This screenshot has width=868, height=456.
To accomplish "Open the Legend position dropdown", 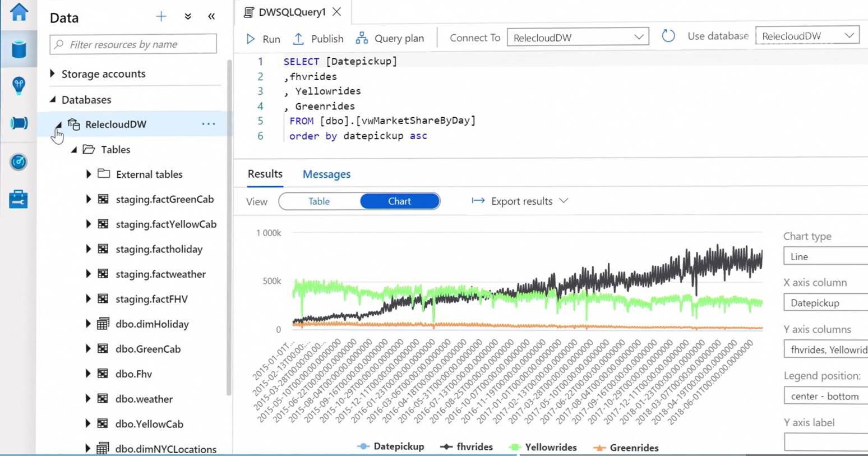I will pyautogui.click(x=825, y=396).
